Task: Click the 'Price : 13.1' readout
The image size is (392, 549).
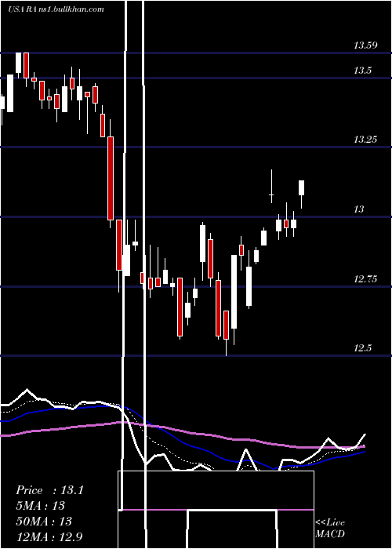Action: (x=49, y=490)
